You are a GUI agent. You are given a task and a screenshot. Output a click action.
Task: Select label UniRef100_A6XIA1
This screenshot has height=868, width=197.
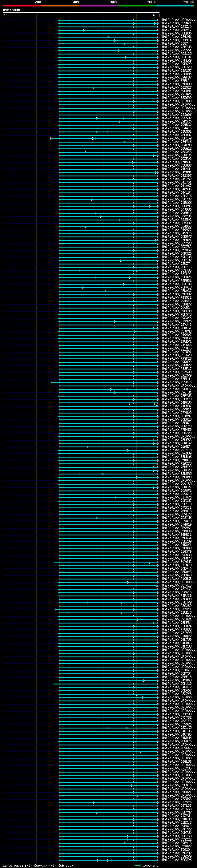click(x=177, y=57)
